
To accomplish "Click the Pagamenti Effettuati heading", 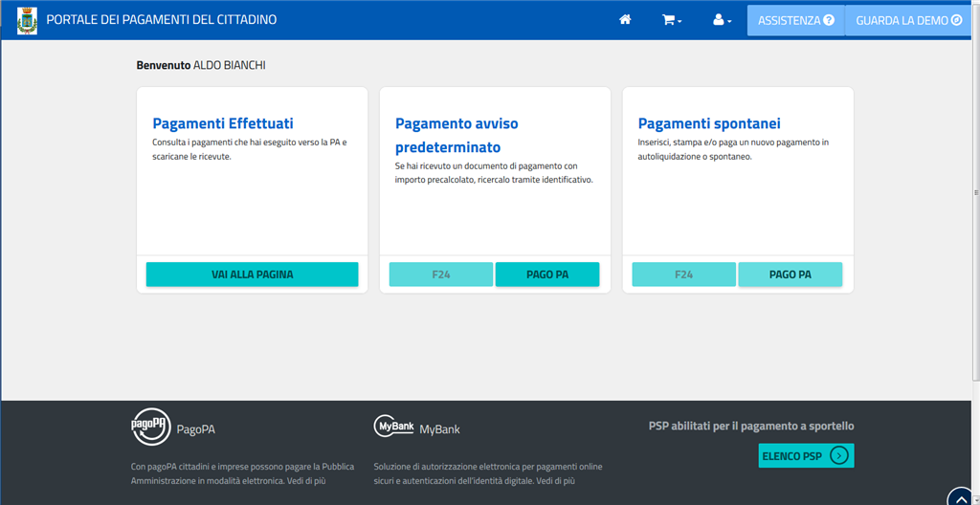I will click(223, 123).
